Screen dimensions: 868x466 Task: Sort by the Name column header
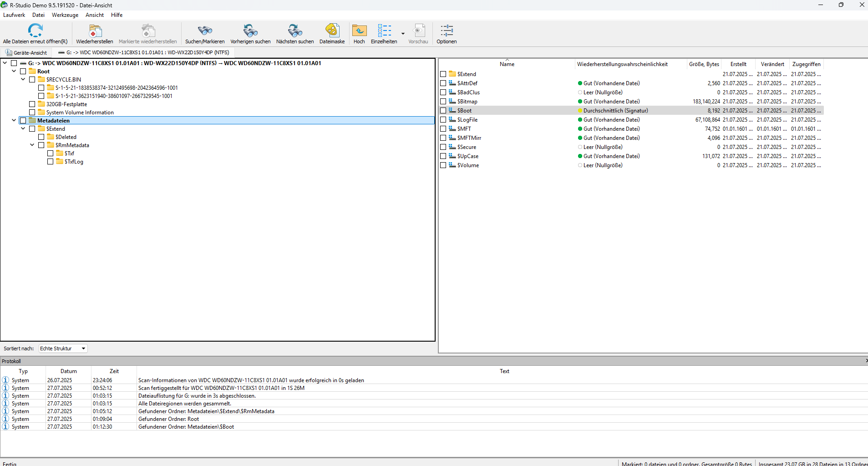click(507, 64)
